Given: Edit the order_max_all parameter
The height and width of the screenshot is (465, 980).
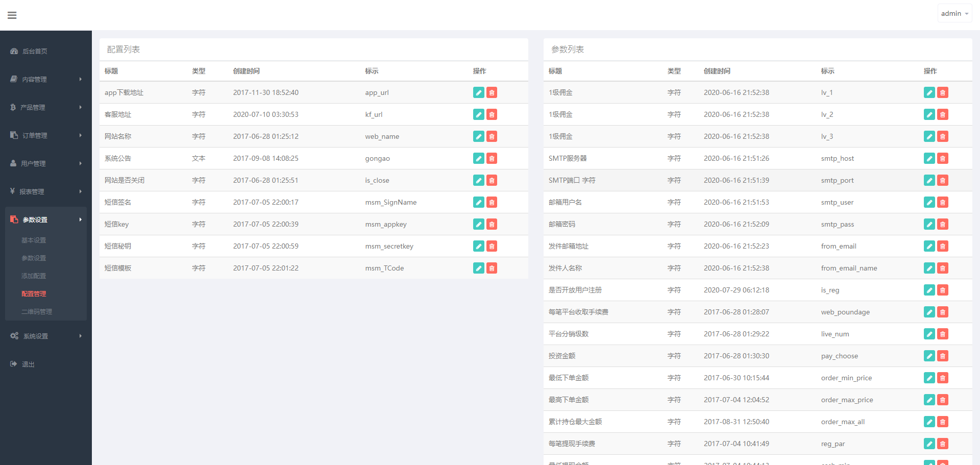Looking at the screenshot, I should click(929, 422).
